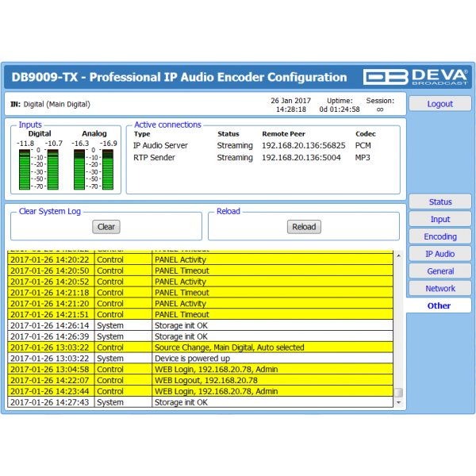Click the 'MP3' codec value
The width and height of the screenshot is (476, 476).
pos(363,158)
